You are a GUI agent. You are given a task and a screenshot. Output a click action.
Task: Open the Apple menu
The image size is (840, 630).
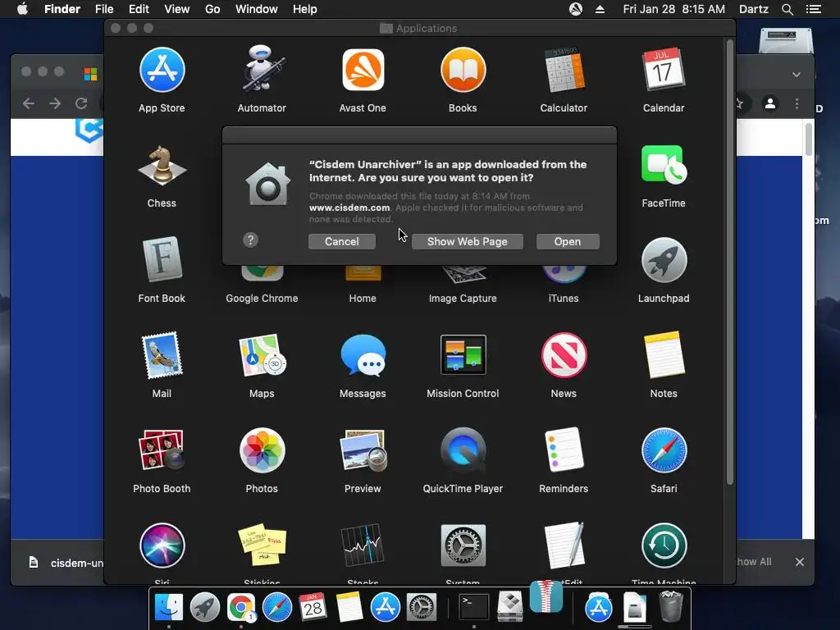click(22, 9)
